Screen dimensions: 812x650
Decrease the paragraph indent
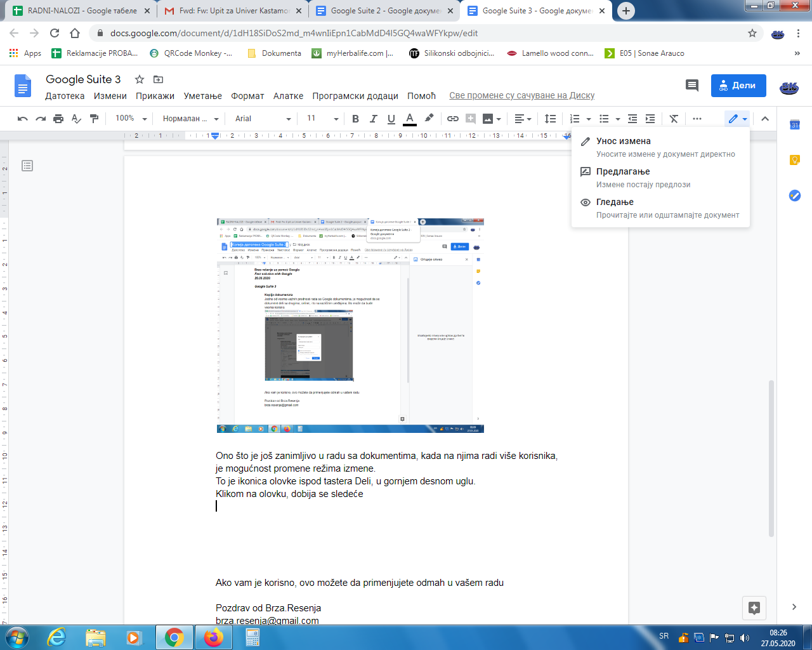tap(632, 119)
